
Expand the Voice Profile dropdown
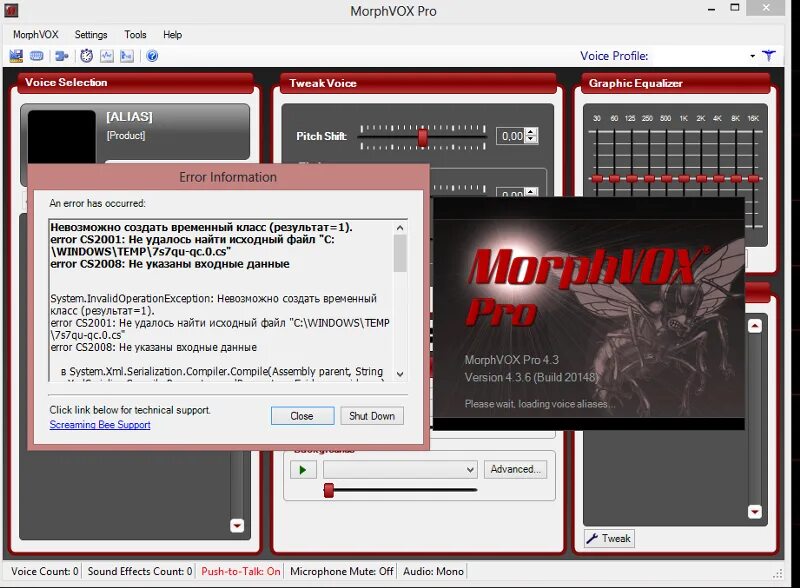(753, 56)
